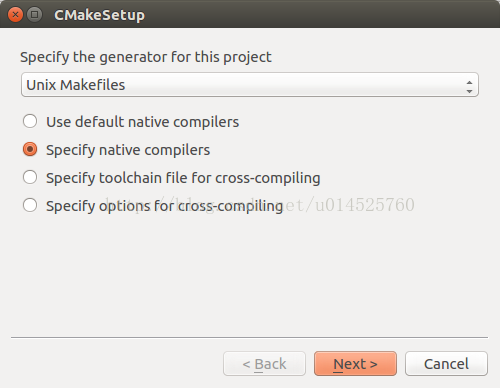Image resolution: width=500 pixels, height=388 pixels.
Task: Click the 'Use default native compilers' label text
Action: click(x=143, y=122)
